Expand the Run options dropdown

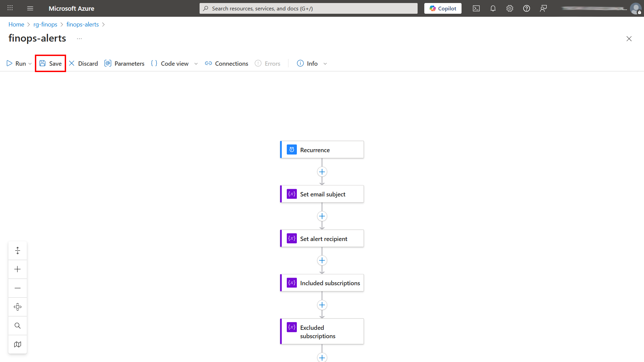tap(30, 63)
